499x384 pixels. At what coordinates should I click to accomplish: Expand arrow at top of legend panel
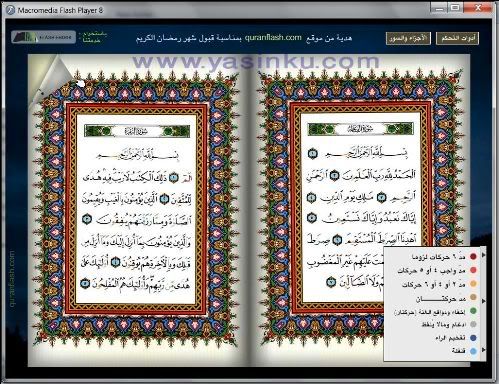483,255
